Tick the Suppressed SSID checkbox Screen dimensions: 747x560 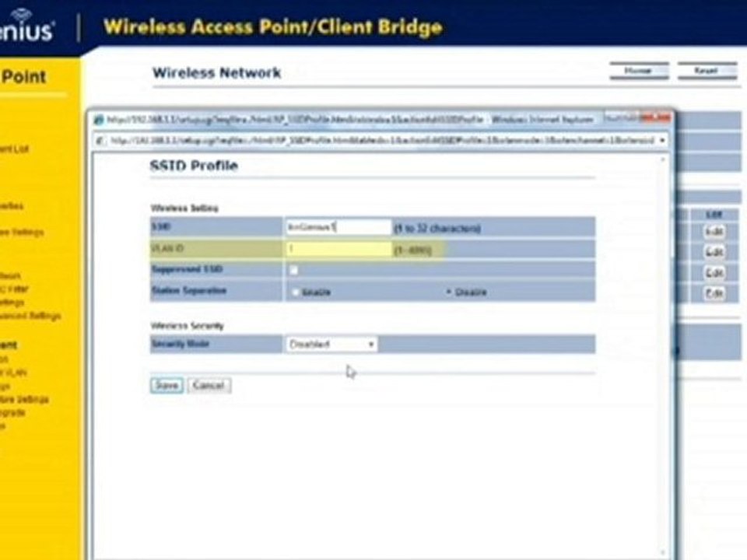tap(294, 270)
